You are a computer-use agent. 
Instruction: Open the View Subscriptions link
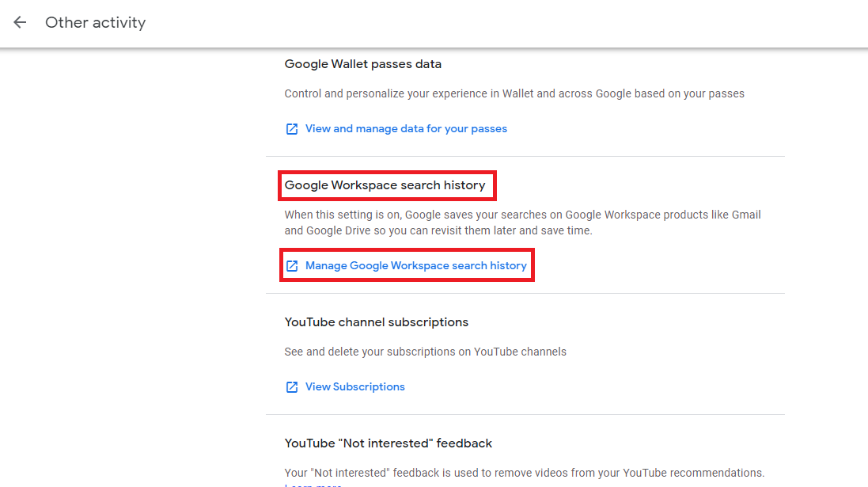(354, 386)
